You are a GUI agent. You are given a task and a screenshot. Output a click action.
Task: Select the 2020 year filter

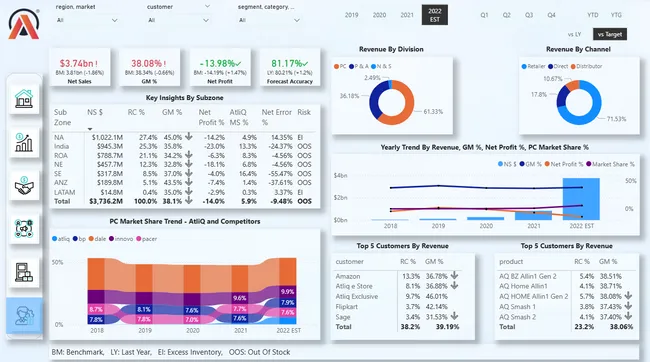(379, 15)
